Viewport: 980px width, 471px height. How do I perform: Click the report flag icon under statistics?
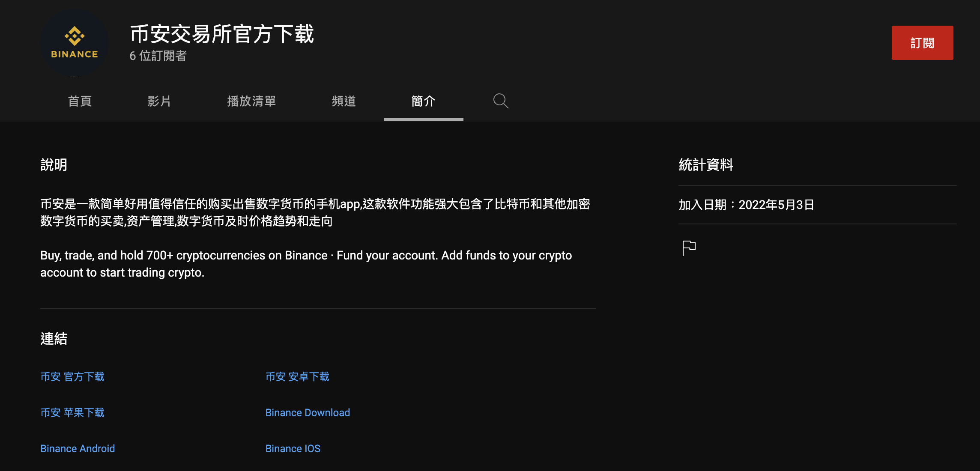[689, 248]
